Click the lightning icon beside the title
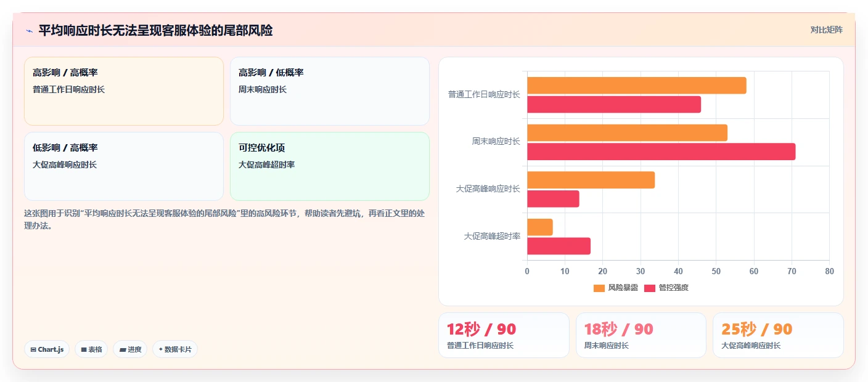Screen dimensions: 868x382 click(29, 30)
